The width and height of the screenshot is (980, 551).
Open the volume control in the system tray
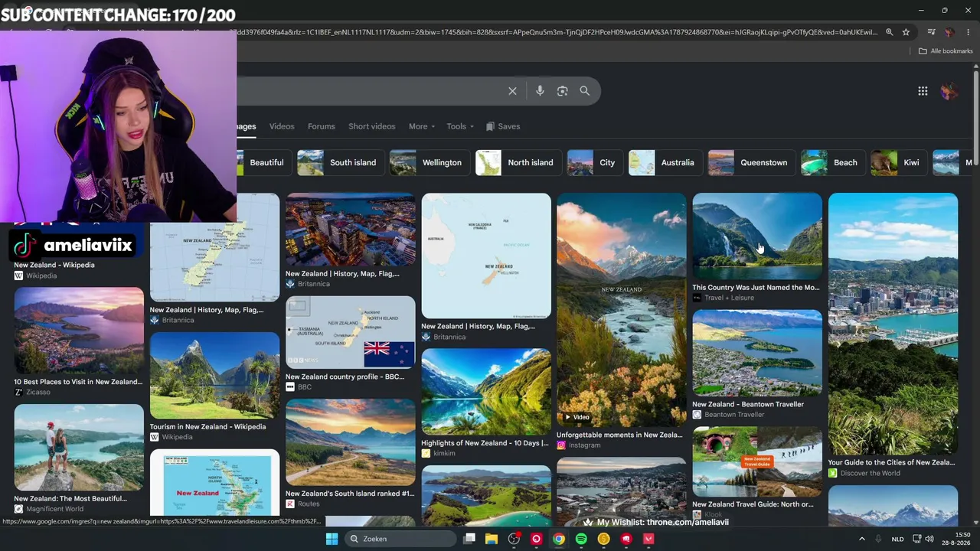point(929,539)
